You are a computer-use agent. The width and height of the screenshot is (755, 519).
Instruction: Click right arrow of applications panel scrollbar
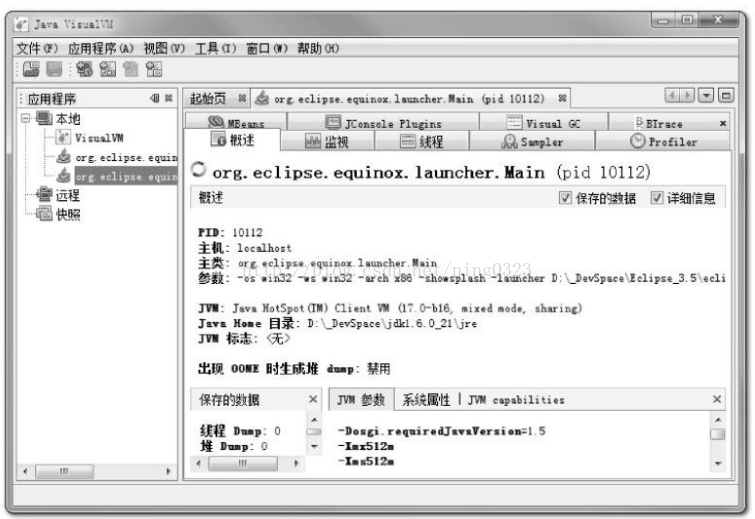(x=168, y=471)
